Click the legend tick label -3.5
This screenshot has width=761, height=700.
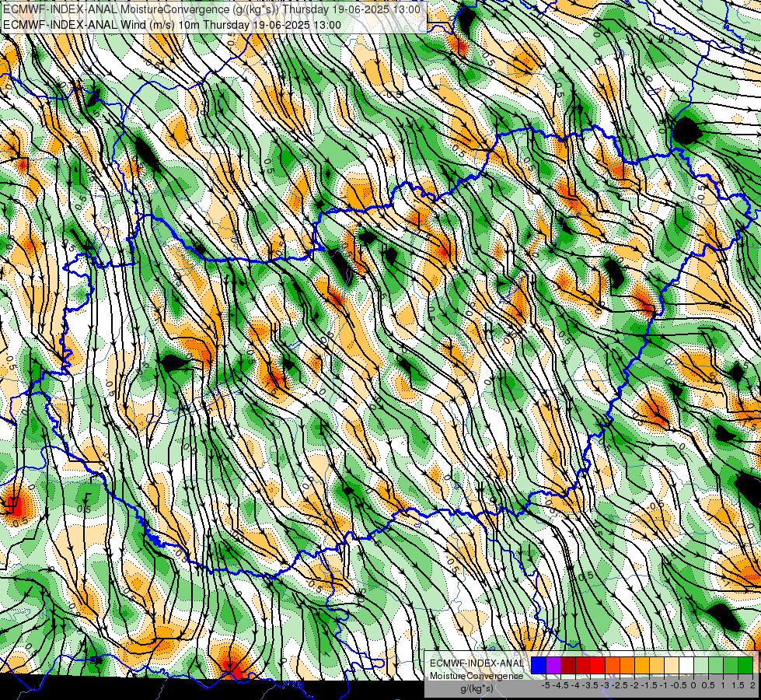591,685
